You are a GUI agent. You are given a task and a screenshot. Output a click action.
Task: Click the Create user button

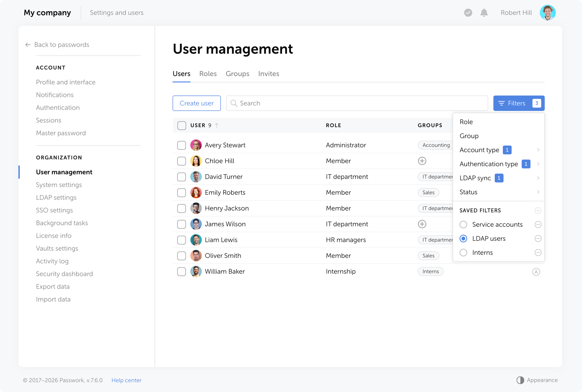(196, 103)
